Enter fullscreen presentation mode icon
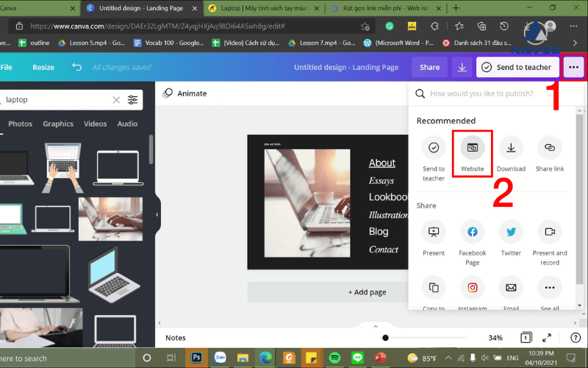Screen dimensions: 588x368 pyautogui.click(x=547, y=338)
